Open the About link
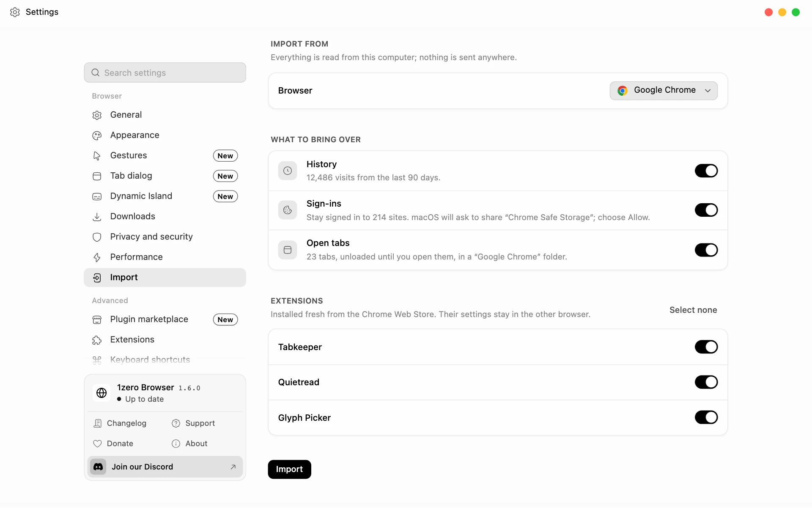Image resolution: width=812 pixels, height=508 pixels. 189,444
